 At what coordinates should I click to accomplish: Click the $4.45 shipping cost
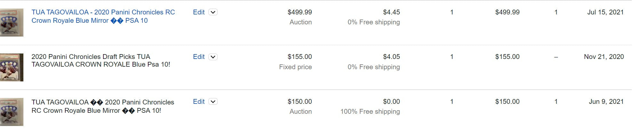coord(391,12)
